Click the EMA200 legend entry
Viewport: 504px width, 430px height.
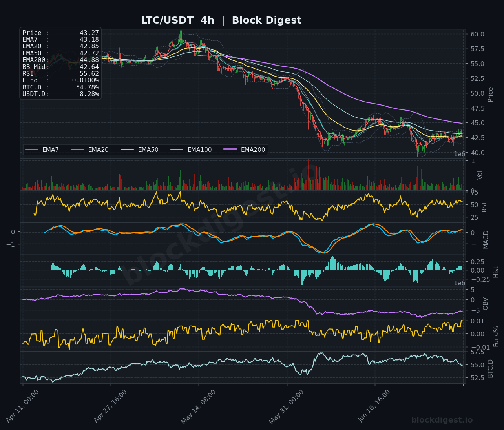245,149
